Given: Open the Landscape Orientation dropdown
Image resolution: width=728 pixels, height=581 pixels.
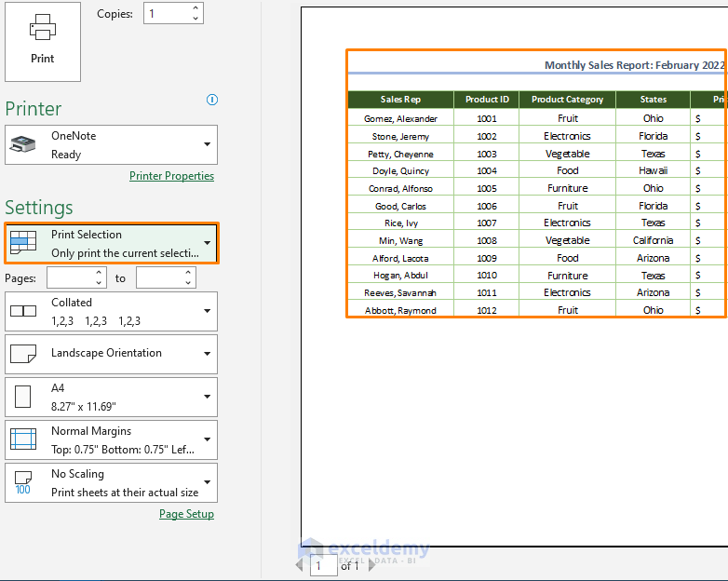Looking at the screenshot, I should [207, 354].
